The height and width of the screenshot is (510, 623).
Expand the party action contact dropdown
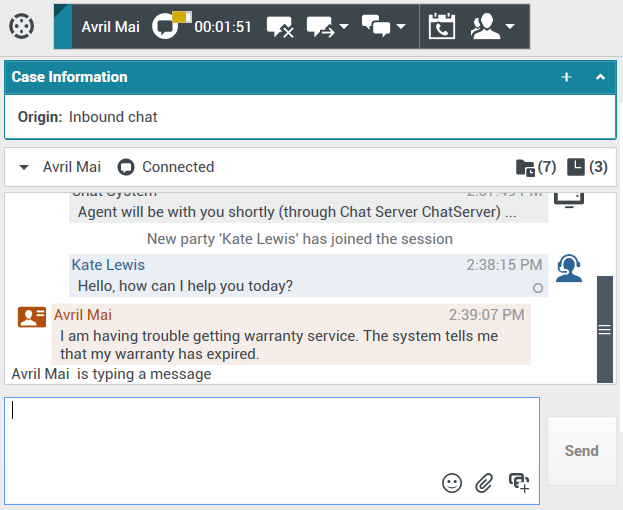point(510,27)
